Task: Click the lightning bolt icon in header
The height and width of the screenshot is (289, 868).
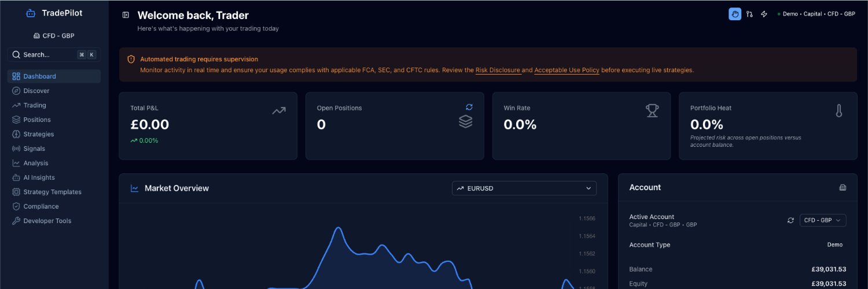Action: pos(764,14)
